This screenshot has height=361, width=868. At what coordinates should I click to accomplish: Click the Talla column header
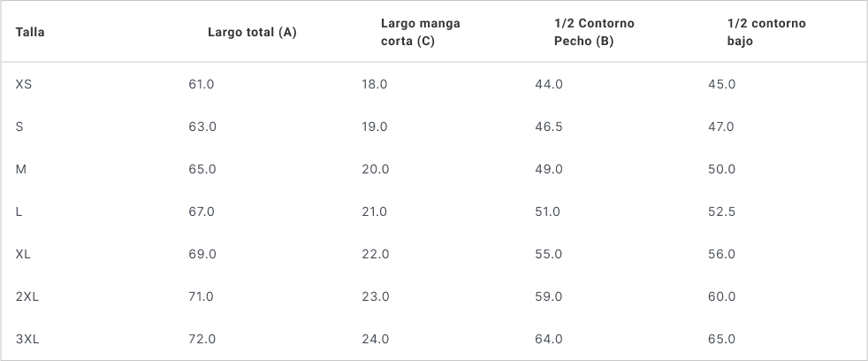coord(30,33)
